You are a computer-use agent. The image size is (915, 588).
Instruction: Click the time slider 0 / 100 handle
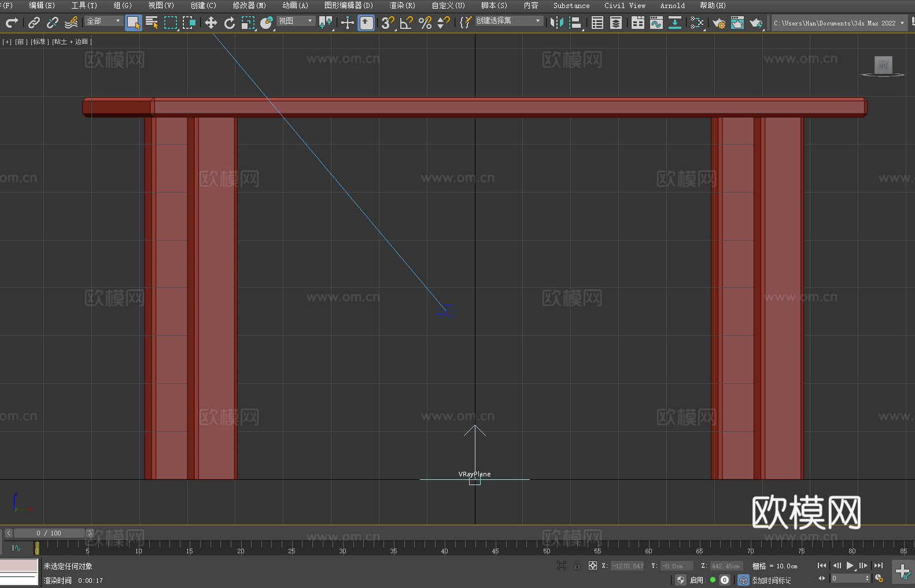point(49,533)
